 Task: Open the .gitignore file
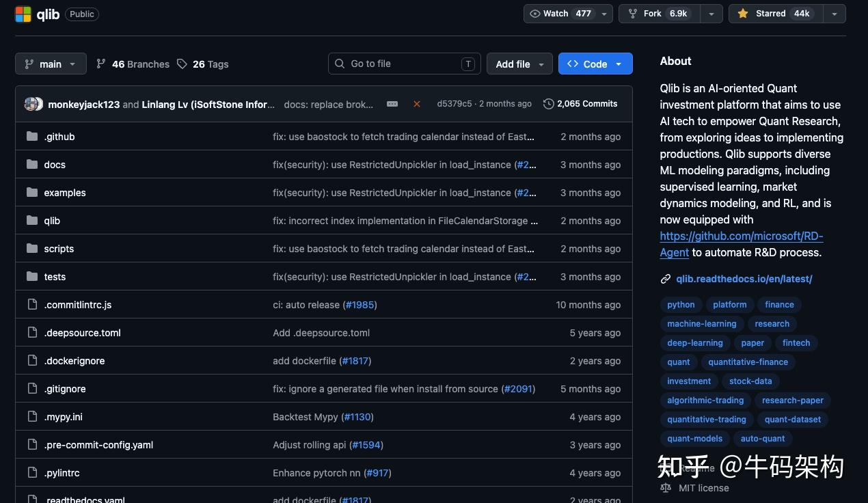click(65, 389)
